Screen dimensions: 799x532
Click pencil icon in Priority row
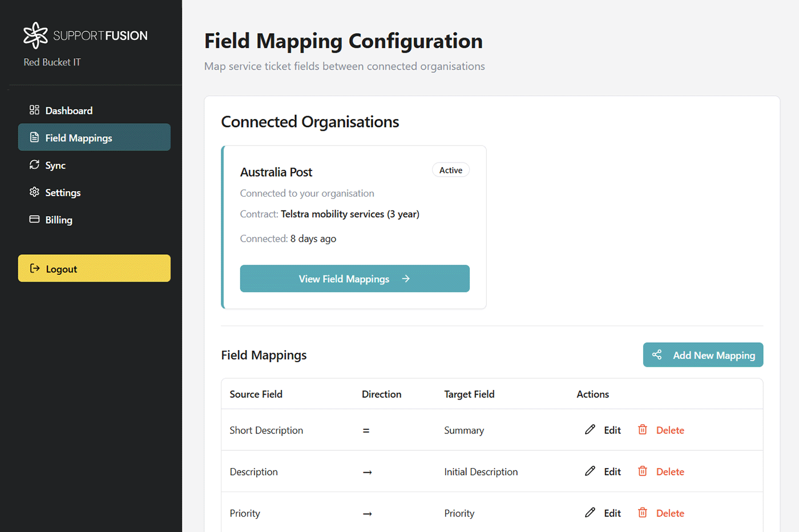pyautogui.click(x=590, y=513)
